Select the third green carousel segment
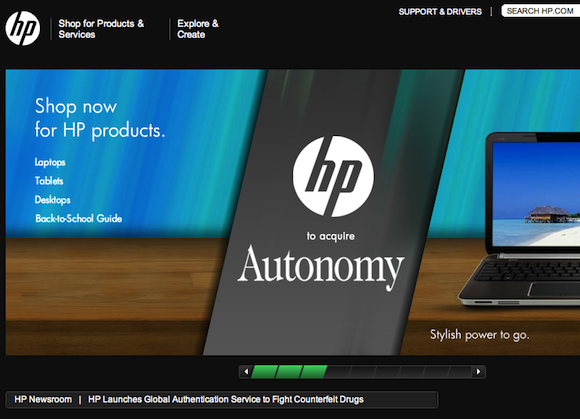Image resolution: width=580 pixels, height=419 pixels. [313, 372]
